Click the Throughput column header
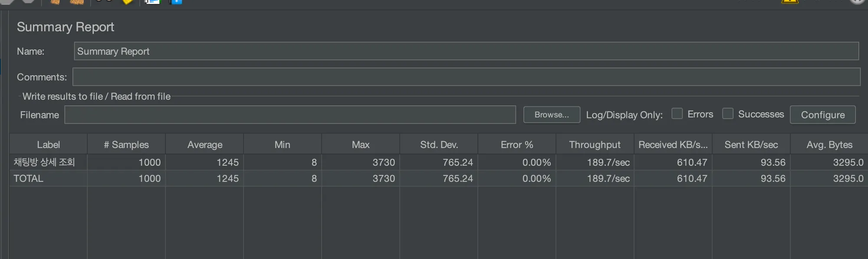Viewport: 868px width, 259px height. point(595,144)
